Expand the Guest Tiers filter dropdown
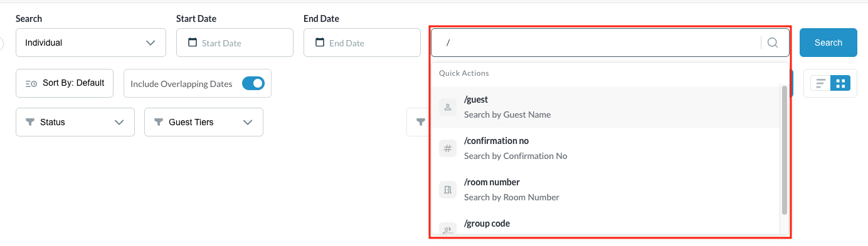Image resolution: width=868 pixels, height=246 pixels. (x=204, y=122)
